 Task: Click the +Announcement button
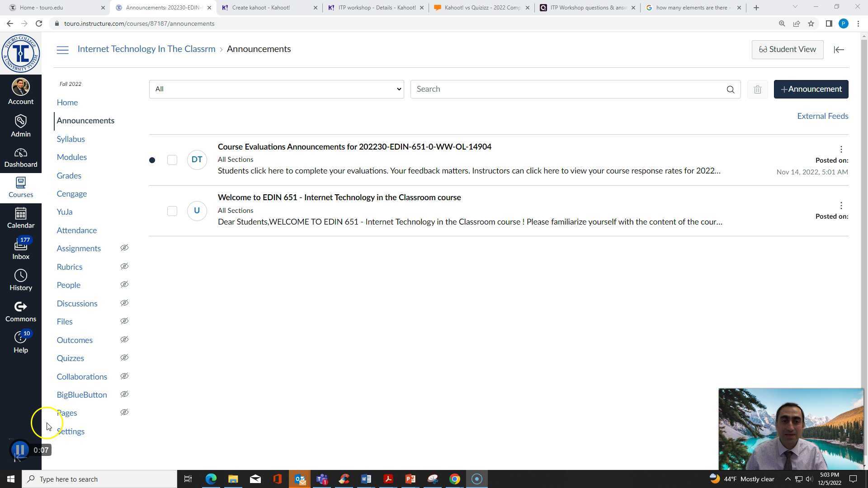[x=811, y=89]
